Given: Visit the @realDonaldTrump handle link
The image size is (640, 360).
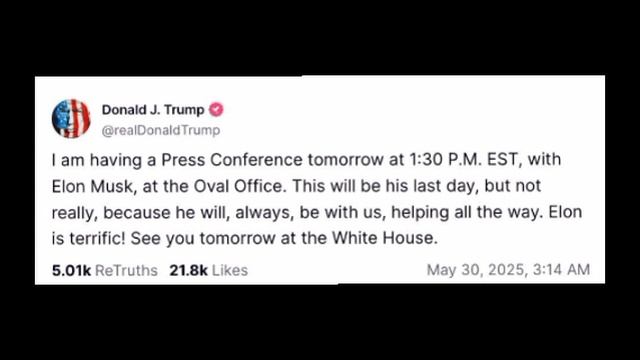Looking at the screenshot, I should point(161,130).
